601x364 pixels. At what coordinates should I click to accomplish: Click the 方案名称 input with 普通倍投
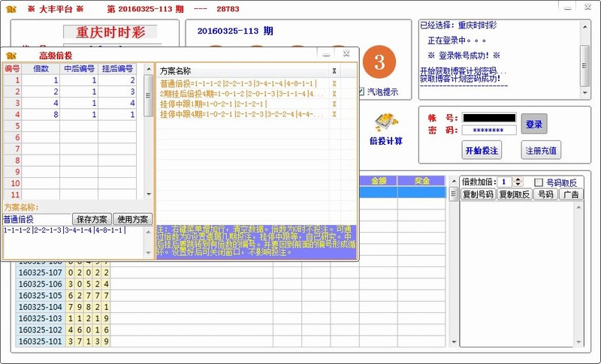37,219
